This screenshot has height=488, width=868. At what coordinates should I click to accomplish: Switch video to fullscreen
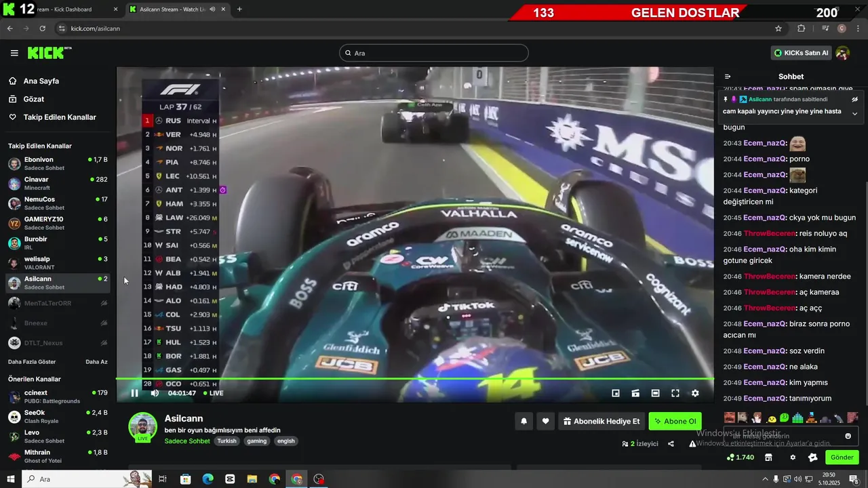tap(675, 393)
